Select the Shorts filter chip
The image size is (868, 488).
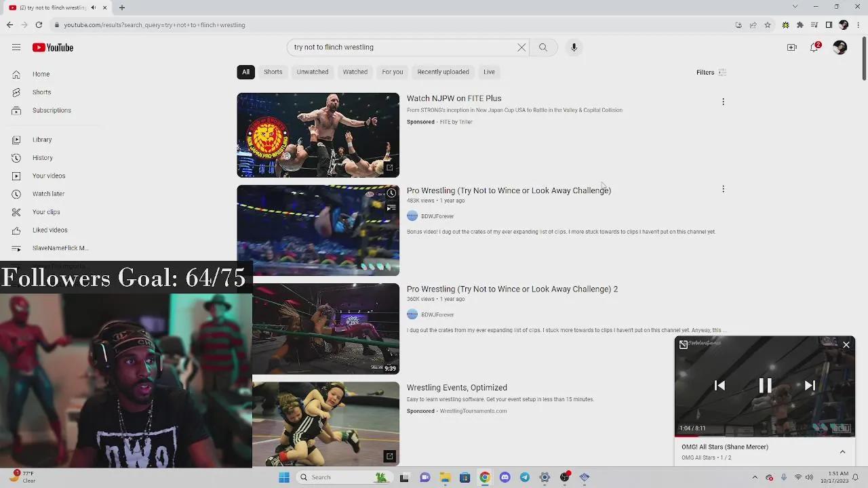[x=273, y=72]
